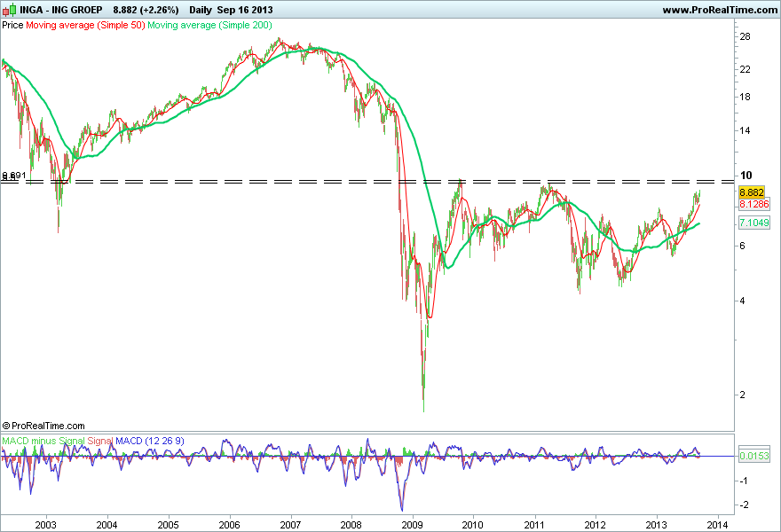Click the '22' price axis label
The width and height of the screenshot is (781, 532).
(745, 69)
